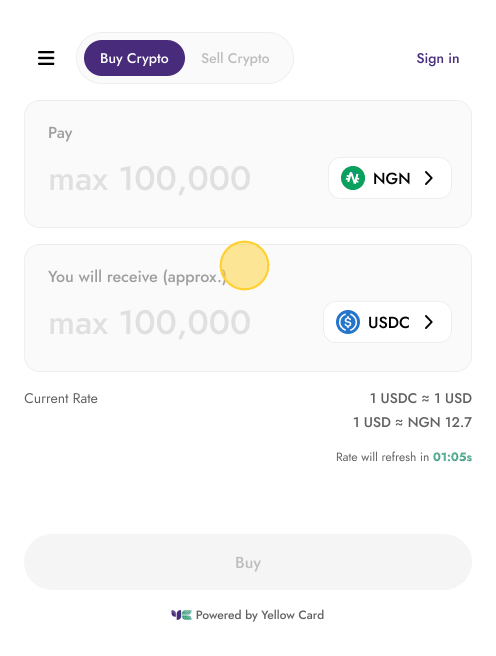Click the rate refresh countdown timer
This screenshot has width=496, height=656.
452,457
